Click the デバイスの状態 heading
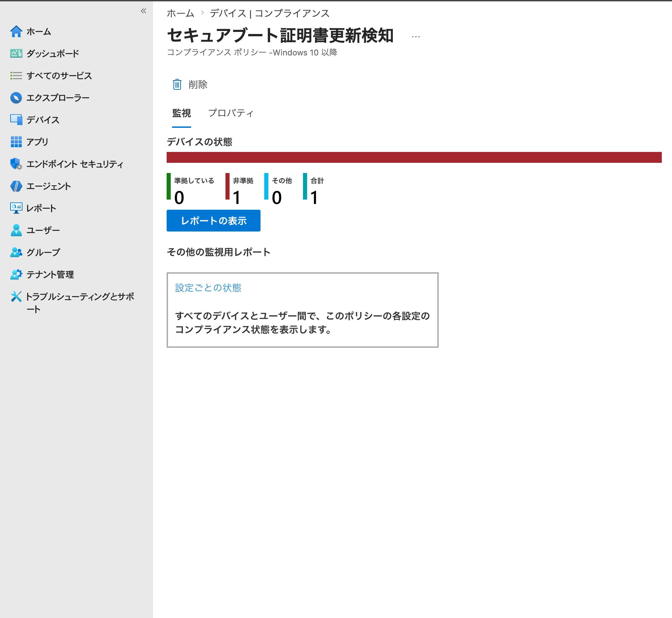Viewport: 672px width, 618px height. (x=199, y=142)
